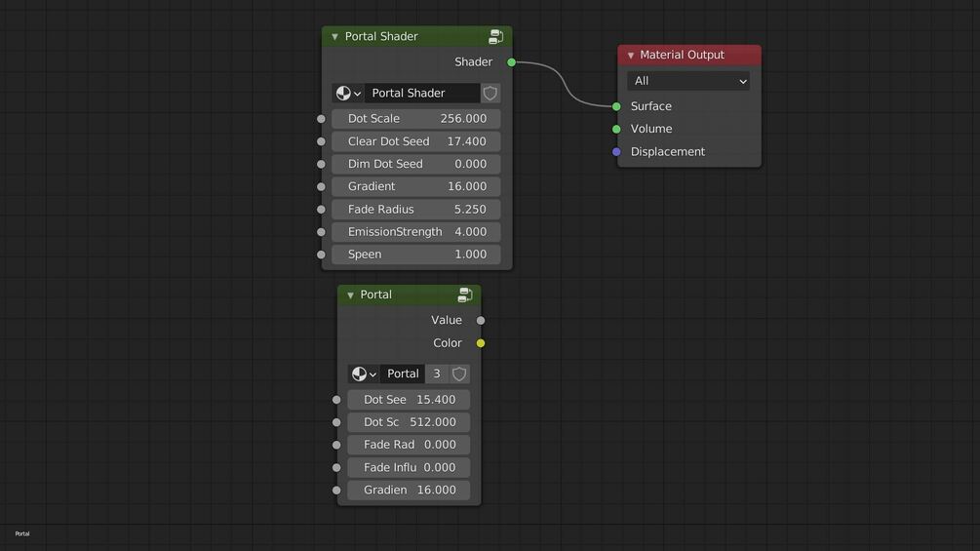Viewport: 980px width, 551px height.
Task: Click the Gradient input socket on Portal Shader
Action: [321, 187]
